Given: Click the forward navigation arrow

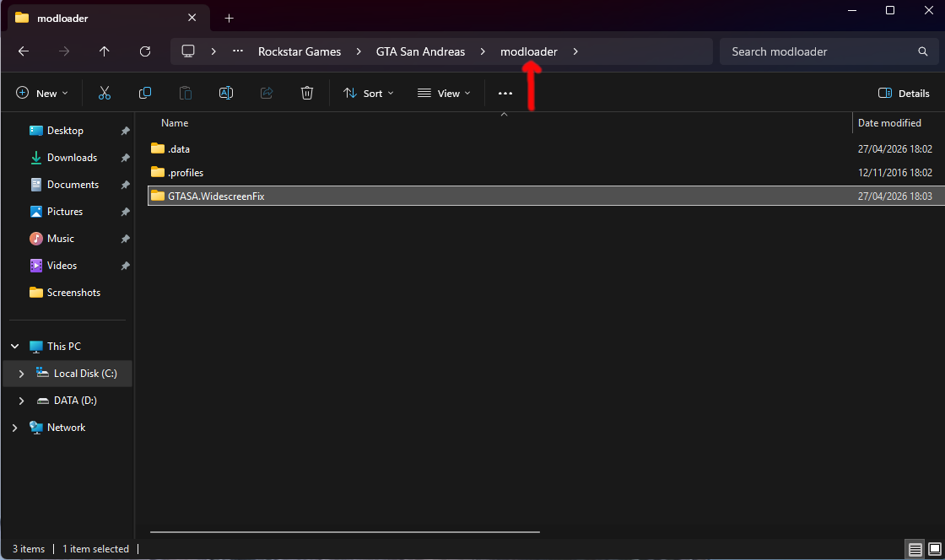Looking at the screenshot, I should coord(64,51).
